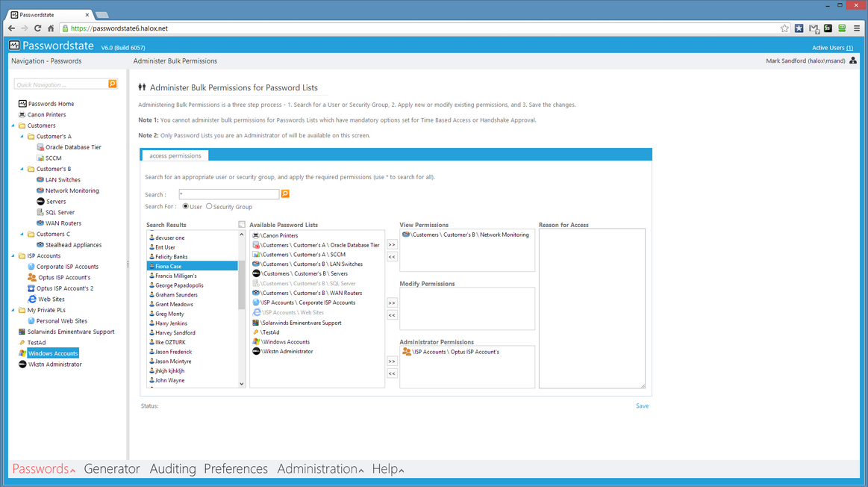Click the user account icon beside Mark Sandford

(853, 61)
